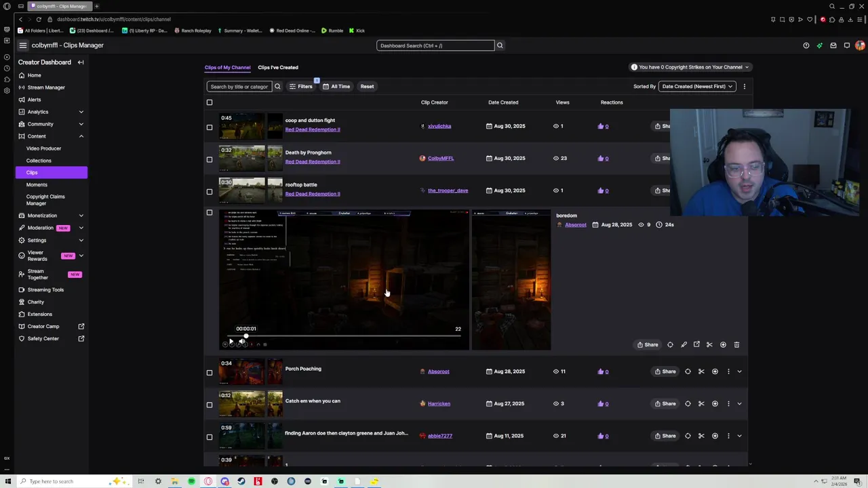Open three-dot menu on Porch Poaching row

pyautogui.click(x=728, y=371)
